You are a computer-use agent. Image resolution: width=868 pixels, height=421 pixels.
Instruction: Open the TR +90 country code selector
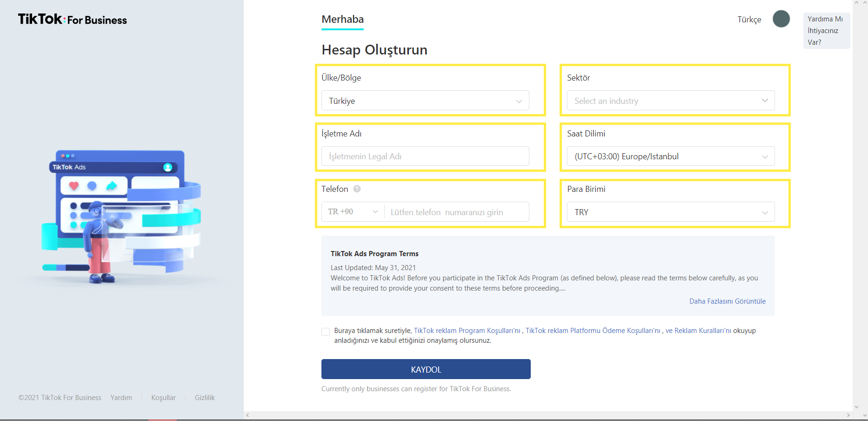[353, 212]
